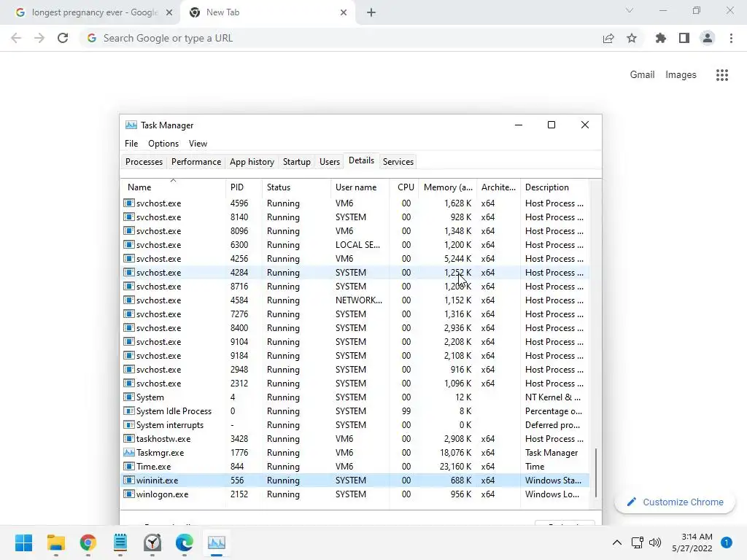The width and height of the screenshot is (747, 560).
Task: Sort by Status column header
Action: [296, 187]
